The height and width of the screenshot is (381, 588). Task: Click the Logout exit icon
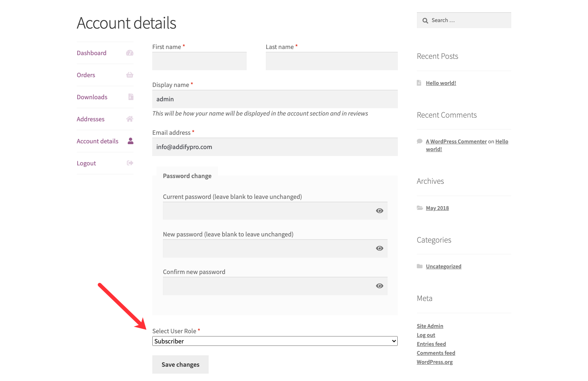pyautogui.click(x=130, y=163)
